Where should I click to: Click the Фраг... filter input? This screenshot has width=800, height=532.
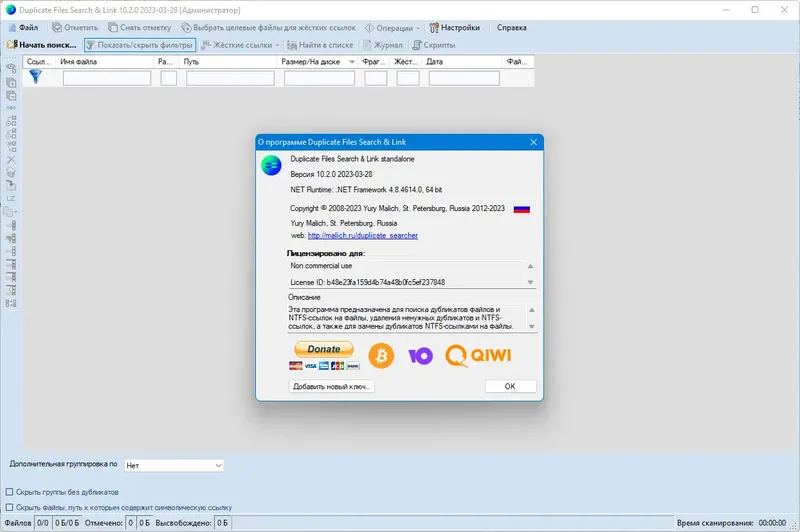376,78
